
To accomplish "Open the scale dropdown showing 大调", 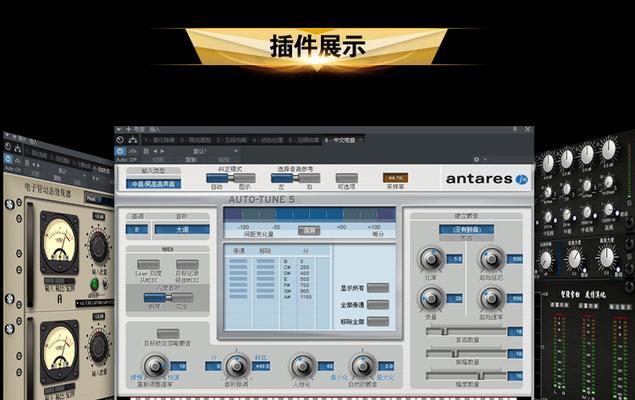I will click(182, 230).
